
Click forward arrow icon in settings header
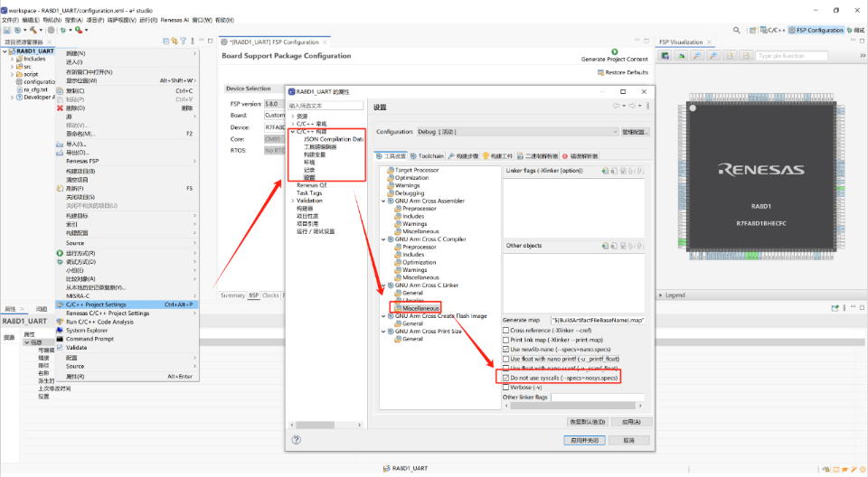pyautogui.click(x=632, y=106)
